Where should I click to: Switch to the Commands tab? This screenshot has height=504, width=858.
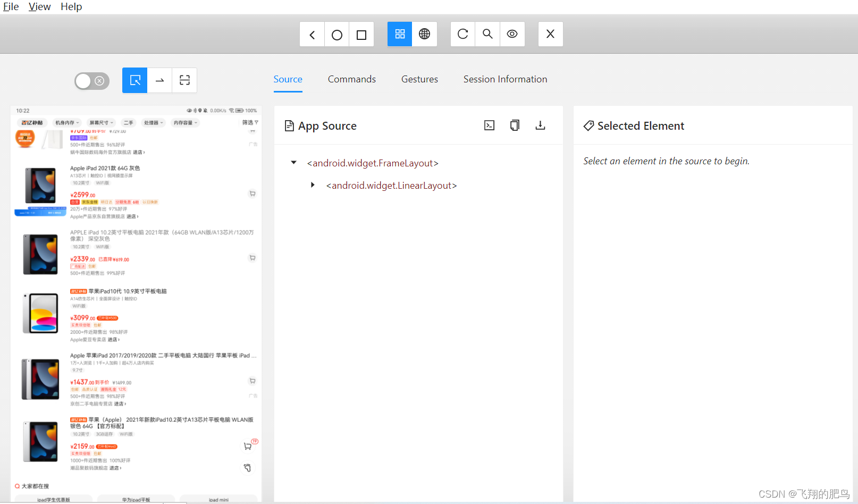click(x=351, y=79)
